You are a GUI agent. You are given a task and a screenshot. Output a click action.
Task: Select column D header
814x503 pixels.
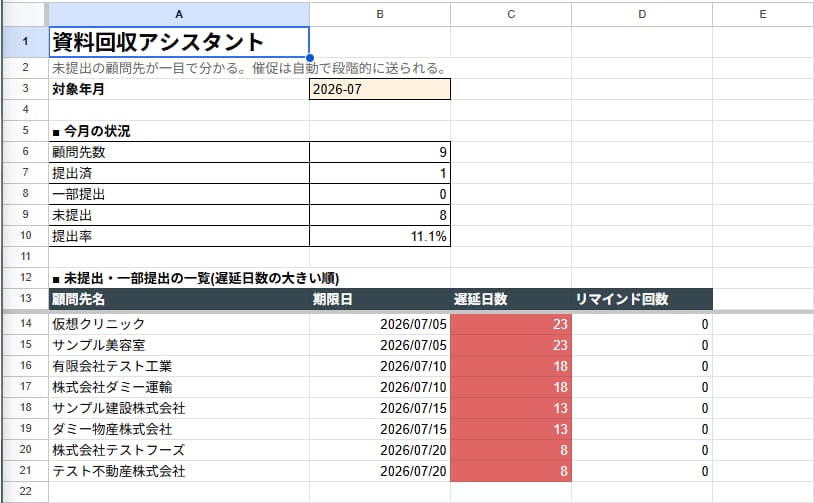pos(642,14)
